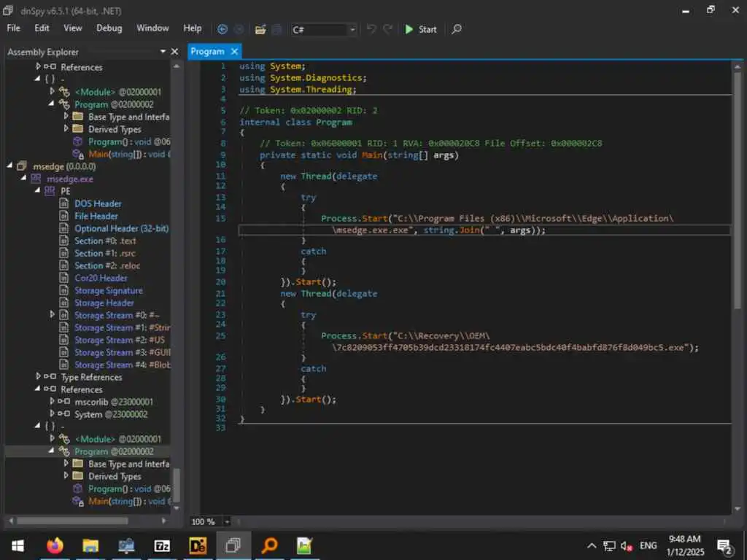Click the PE node icon
Screen dimensions: 747x560
coord(50,191)
